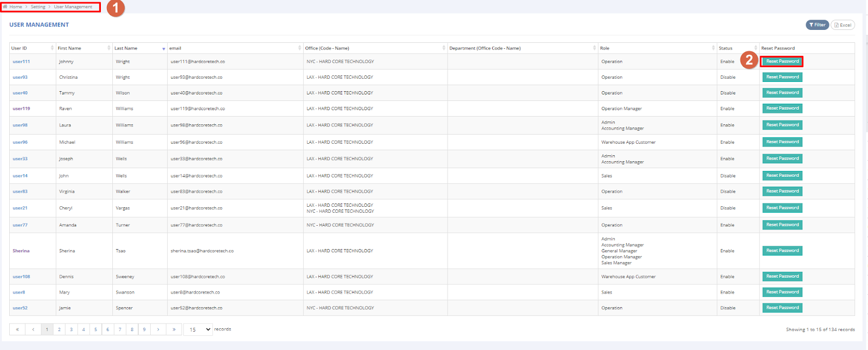Navigate to Setting in breadcrumb

click(38, 7)
